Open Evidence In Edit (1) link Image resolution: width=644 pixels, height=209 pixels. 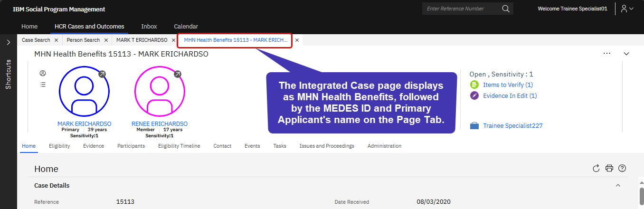510,95
